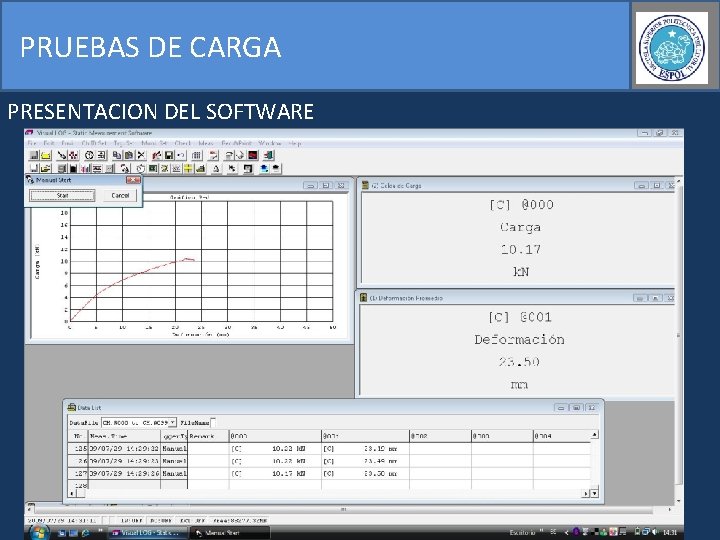Open the Meas. Set menu
Viewport: 720px width, 540px height.
coord(154,143)
